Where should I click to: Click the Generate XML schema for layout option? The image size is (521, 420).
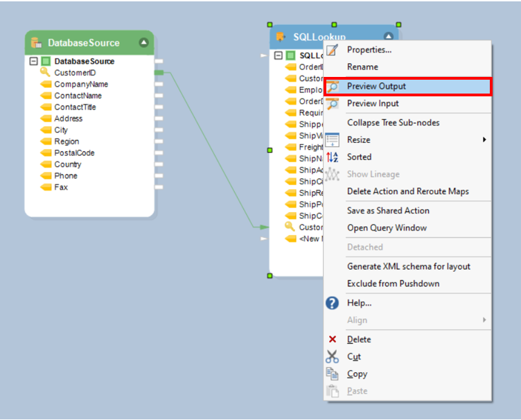[x=408, y=266]
